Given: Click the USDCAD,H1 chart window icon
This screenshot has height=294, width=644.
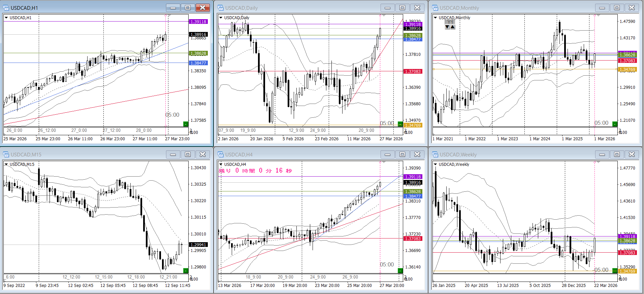Looking at the screenshot, I should pos(6,8).
